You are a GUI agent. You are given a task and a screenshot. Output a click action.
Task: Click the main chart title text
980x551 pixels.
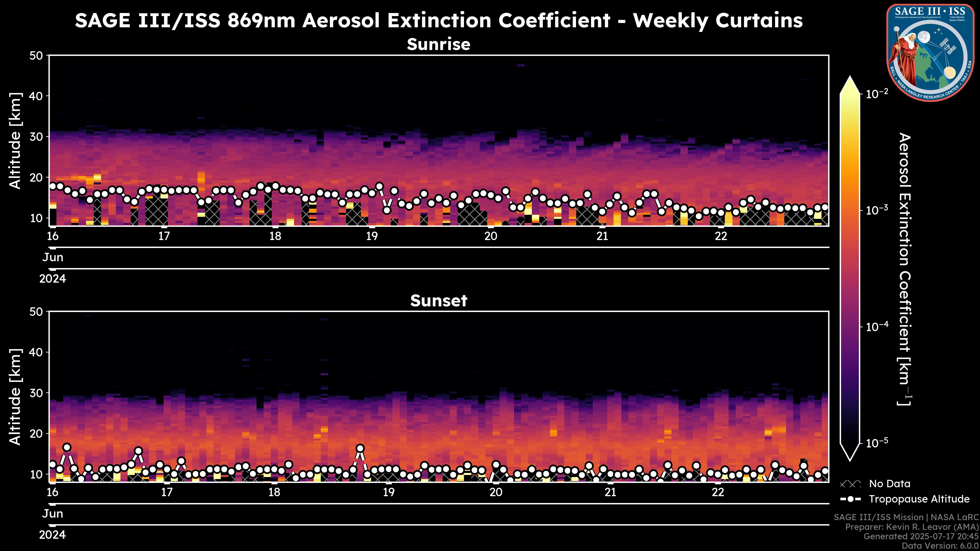[438, 20]
